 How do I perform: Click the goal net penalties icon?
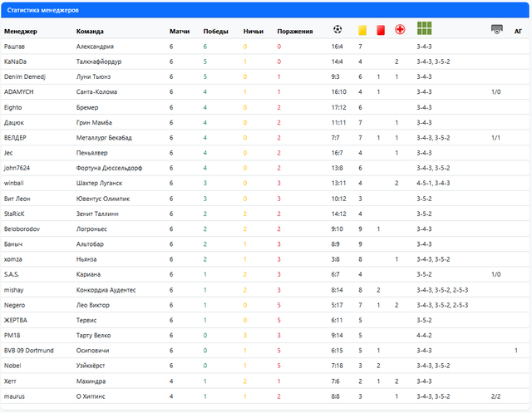click(x=497, y=29)
